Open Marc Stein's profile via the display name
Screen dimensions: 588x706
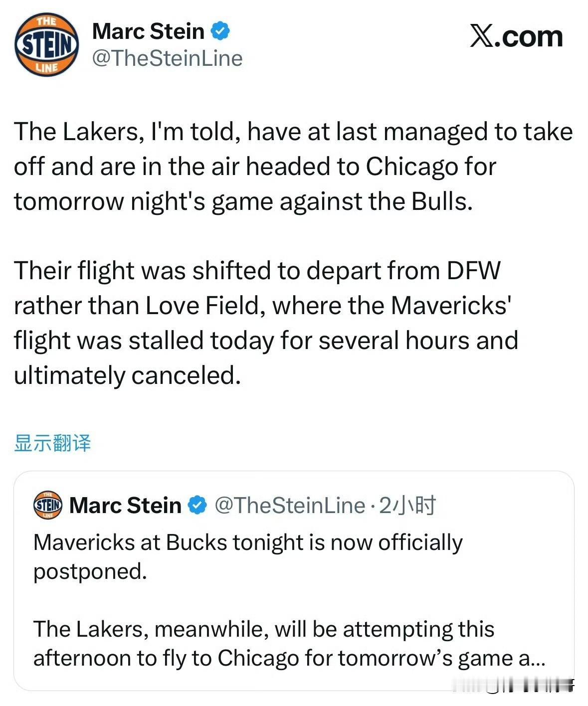coord(148,31)
